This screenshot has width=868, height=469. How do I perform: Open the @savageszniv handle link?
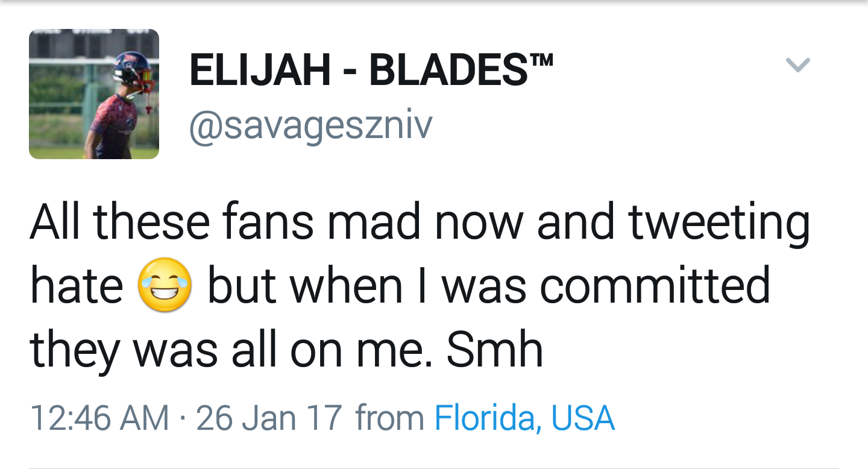pos(310,125)
